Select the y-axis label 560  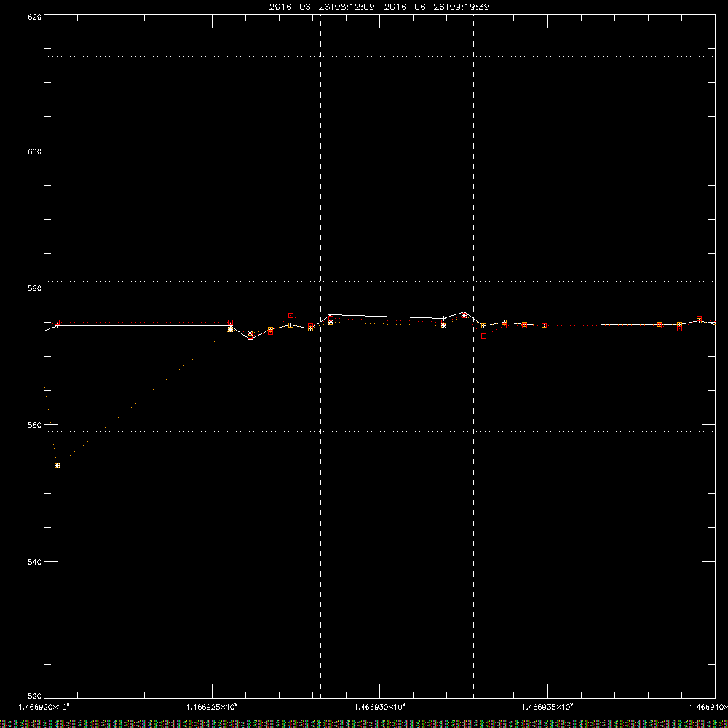click(x=35, y=425)
